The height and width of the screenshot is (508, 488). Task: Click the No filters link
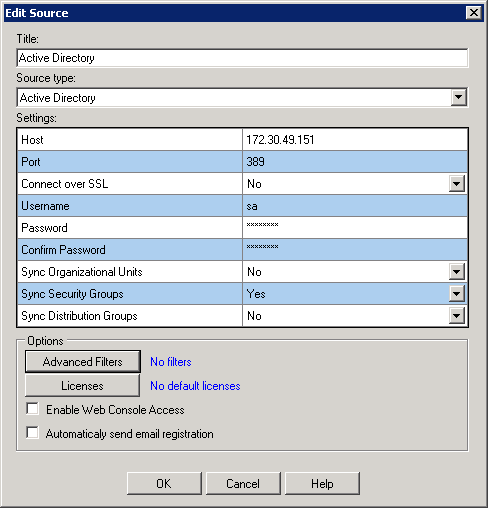171,362
